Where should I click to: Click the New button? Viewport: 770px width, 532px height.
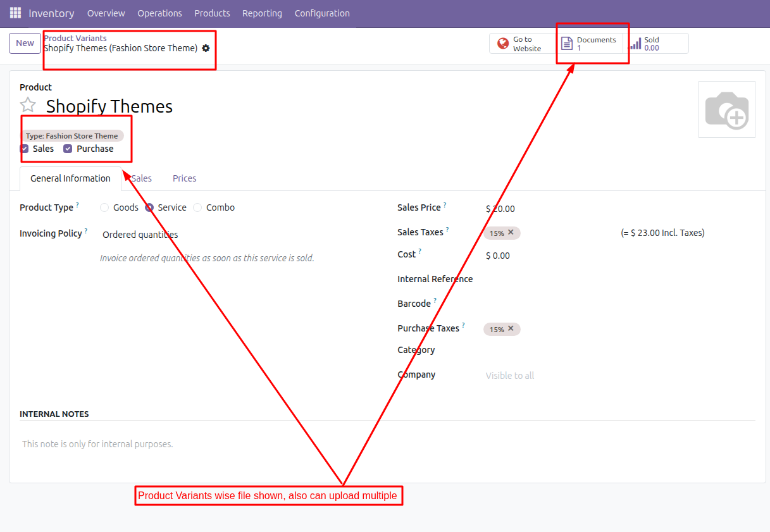[x=25, y=44]
